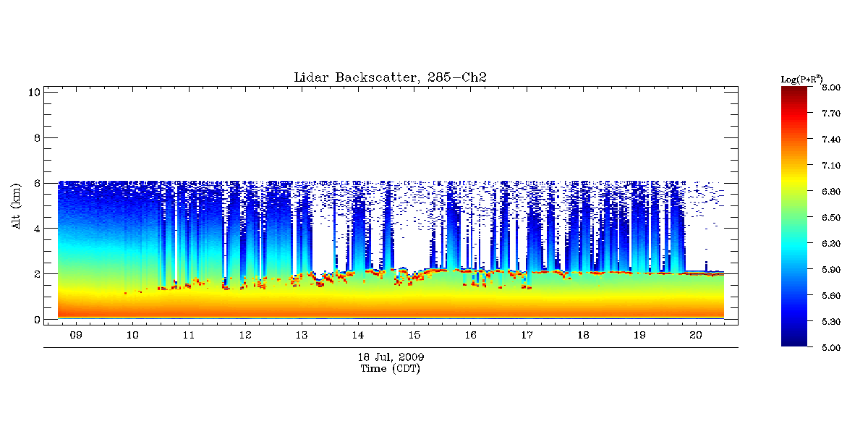Image resolution: width=868 pixels, height=434 pixels.
Task: Click the colorbar value 6.20
Action: point(830,244)
